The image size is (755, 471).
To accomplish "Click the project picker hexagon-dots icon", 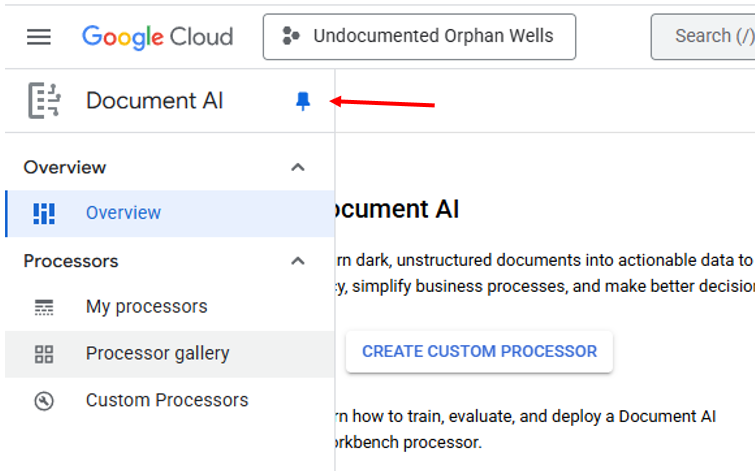I will pos(291,37).
